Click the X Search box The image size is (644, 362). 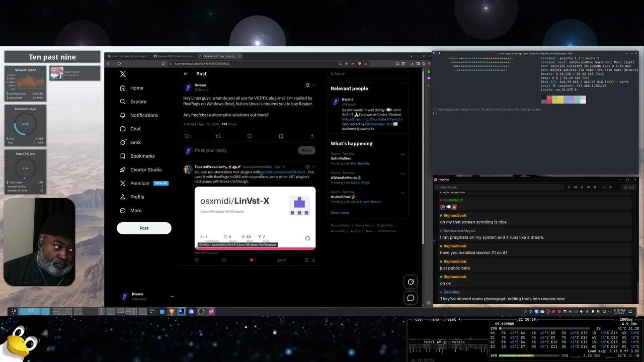[368, 74]
